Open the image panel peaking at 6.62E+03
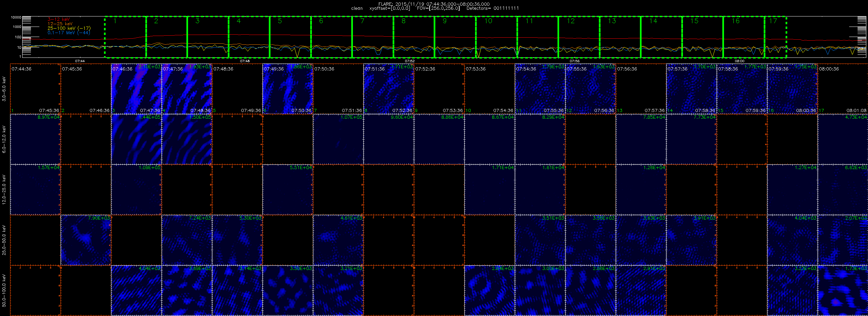This screenshot has width=868, height=316. 843,190
